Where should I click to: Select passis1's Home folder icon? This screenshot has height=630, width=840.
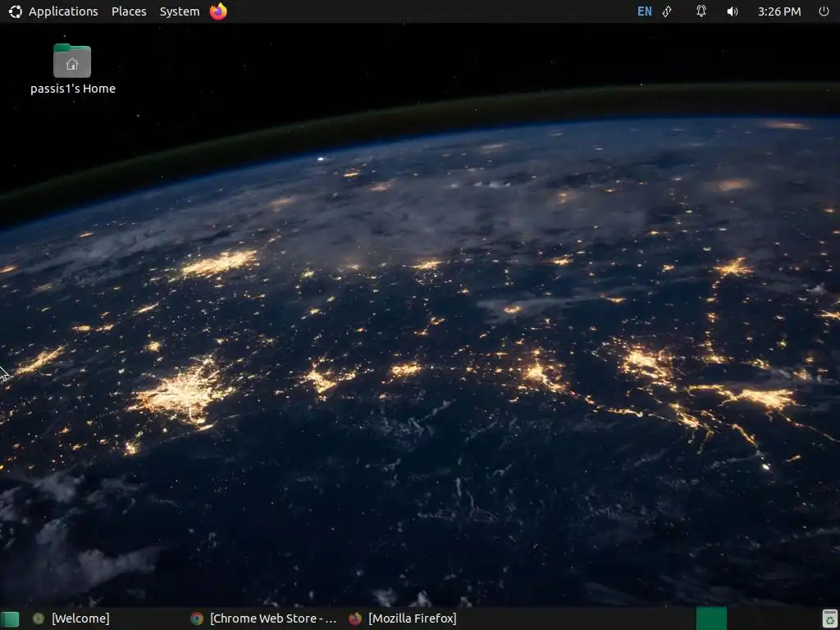[x=72, y=61]
